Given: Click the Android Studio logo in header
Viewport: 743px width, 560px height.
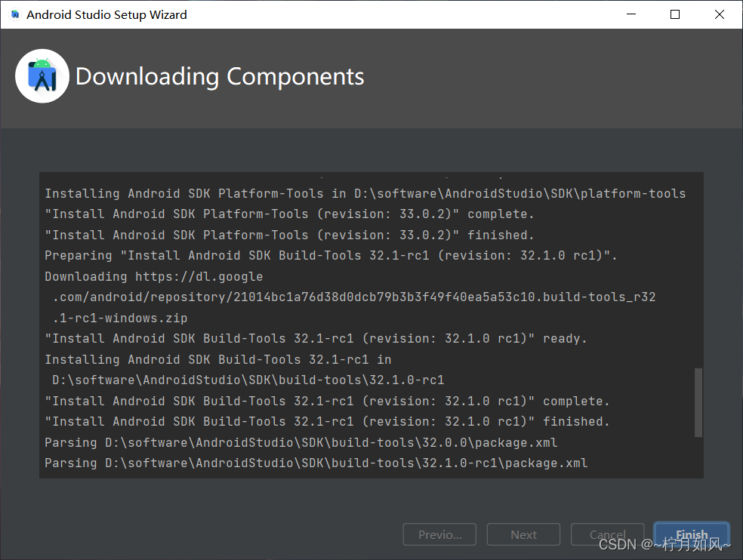Looking at the screenshot, I should (42, 76).
